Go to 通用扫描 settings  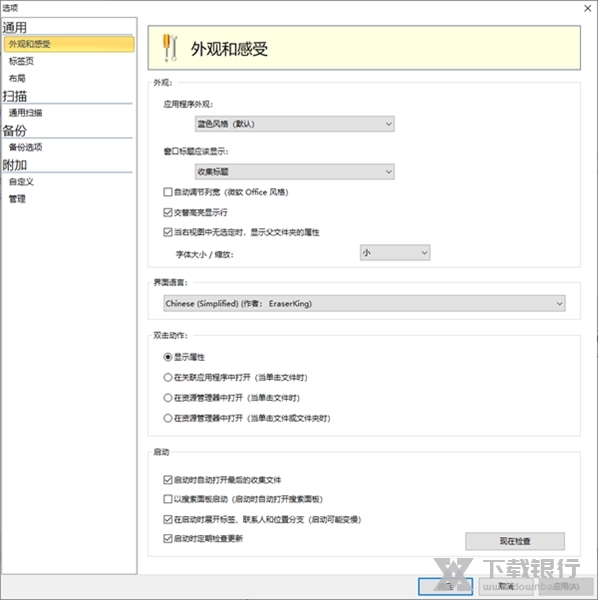pos(26,113)
